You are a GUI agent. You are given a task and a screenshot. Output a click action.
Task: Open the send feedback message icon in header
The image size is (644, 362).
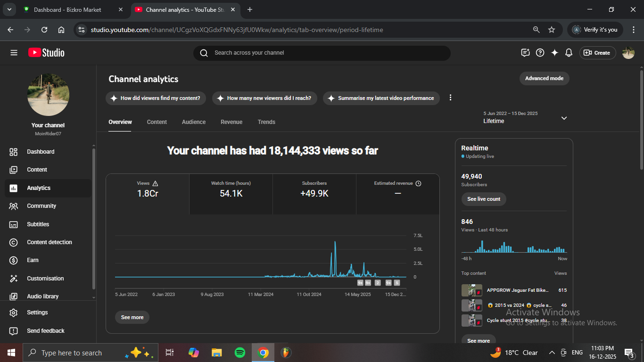pos(525,53)
